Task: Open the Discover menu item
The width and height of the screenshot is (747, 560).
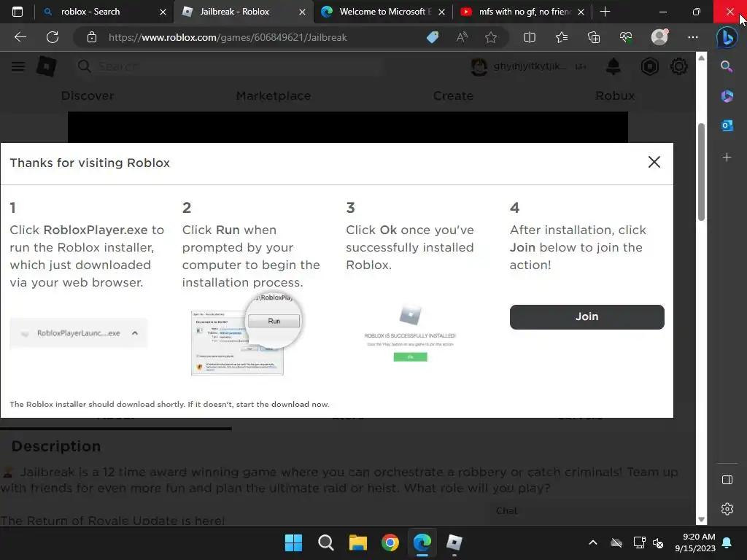Action: (x=88, y=96)
